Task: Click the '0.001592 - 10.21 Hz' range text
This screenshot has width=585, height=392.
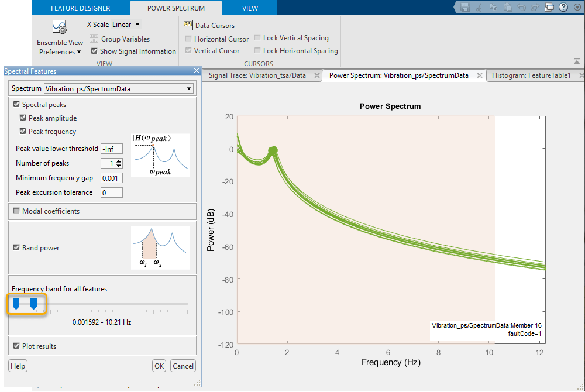Action: [102, 322]
